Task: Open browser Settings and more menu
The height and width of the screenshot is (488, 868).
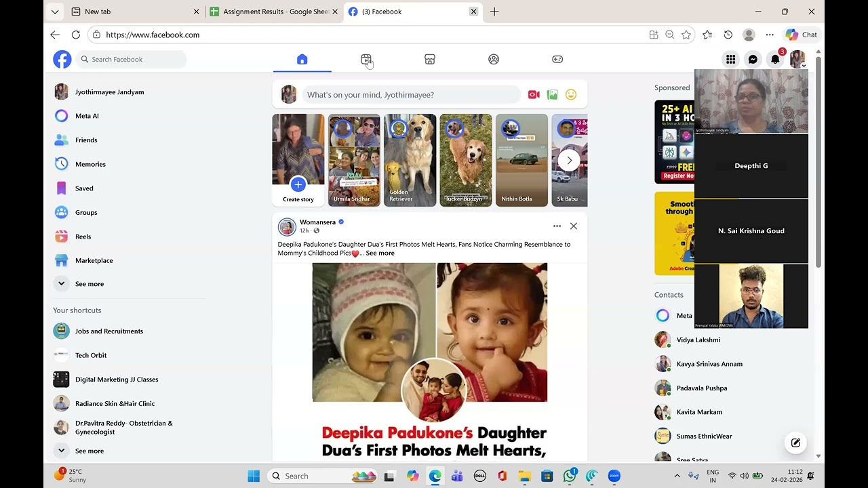Action: point(770,35)
